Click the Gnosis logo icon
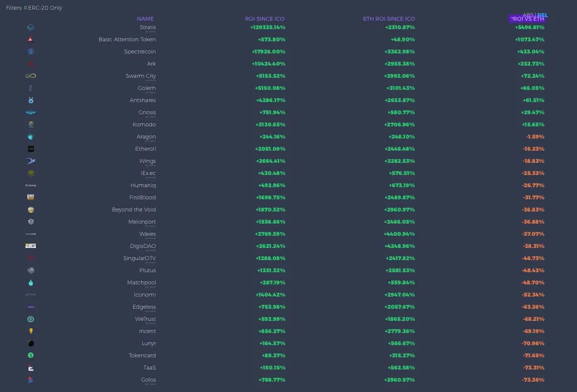 pyautogui.click(x=30, y=112)
